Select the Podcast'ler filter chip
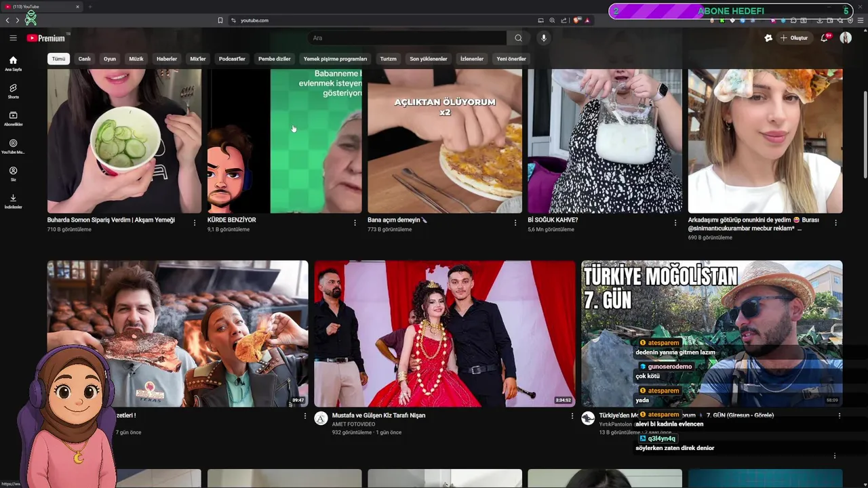Image resolution: width=868 pixels, height=488 pixels. (x=232, y=59)
